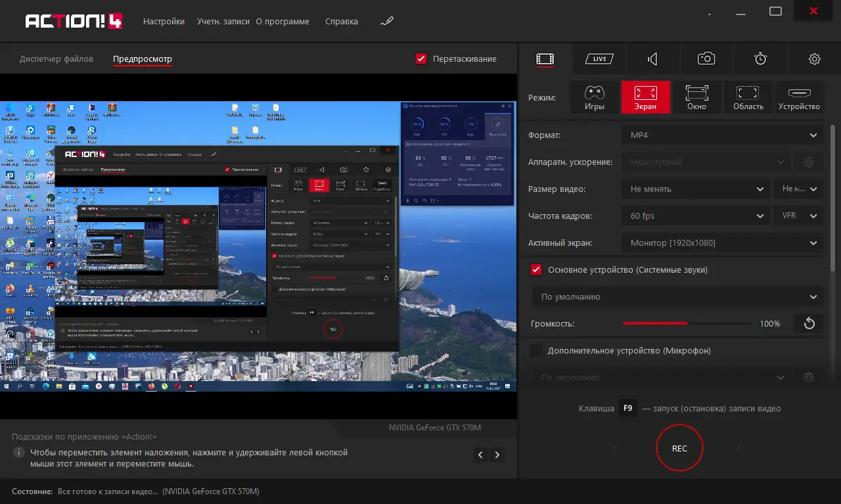This screenshot has height=504, width=841.
Task: Select the Окно recording mode
Action: tap(697, 97)
